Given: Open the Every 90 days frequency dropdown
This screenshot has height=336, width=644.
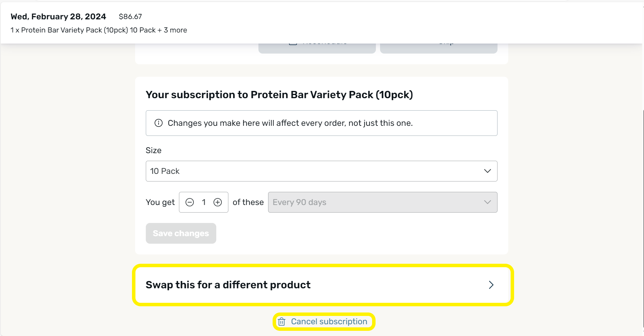Looking at the screenshot, I should click(382, 202).
